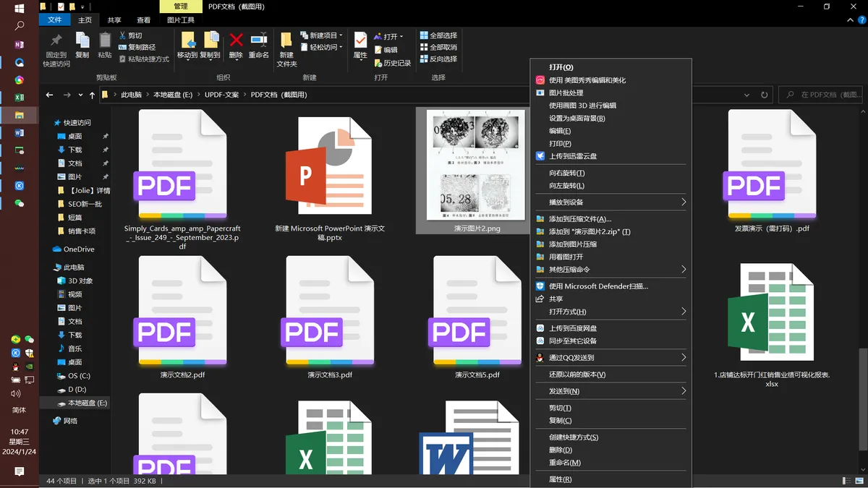The width and height of the screenshot is (868, 488).
Task: Click UPDF-文案 in the address bar breadcrumb
Action: point(221,95)
